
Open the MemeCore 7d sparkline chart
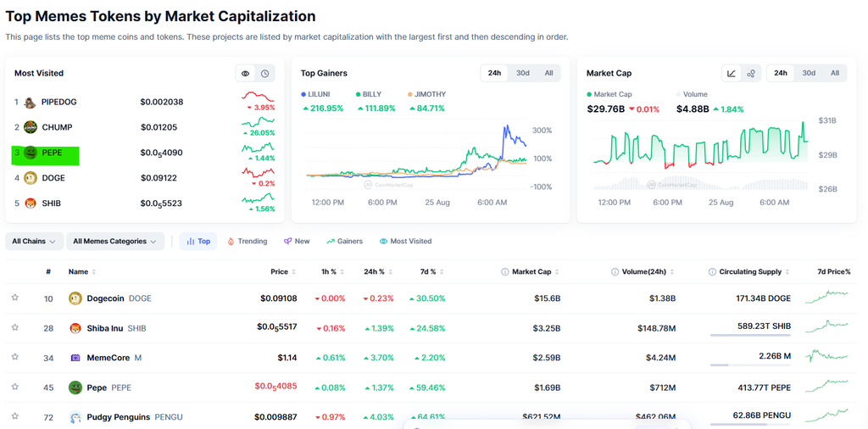[x=826, y=356]
